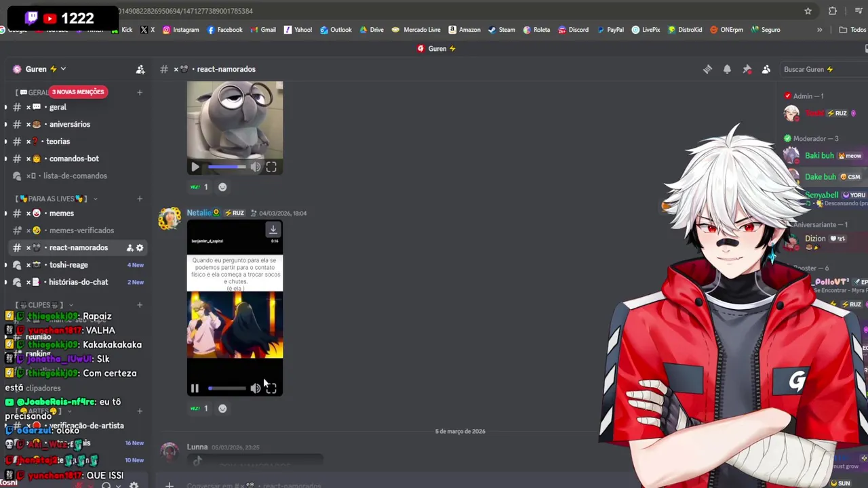Open the PayPal bookmark

[x=610, y=30]
